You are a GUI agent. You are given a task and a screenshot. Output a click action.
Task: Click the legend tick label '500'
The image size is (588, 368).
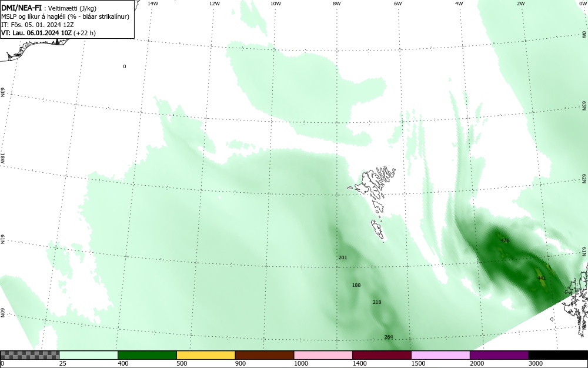coord(182,363)
